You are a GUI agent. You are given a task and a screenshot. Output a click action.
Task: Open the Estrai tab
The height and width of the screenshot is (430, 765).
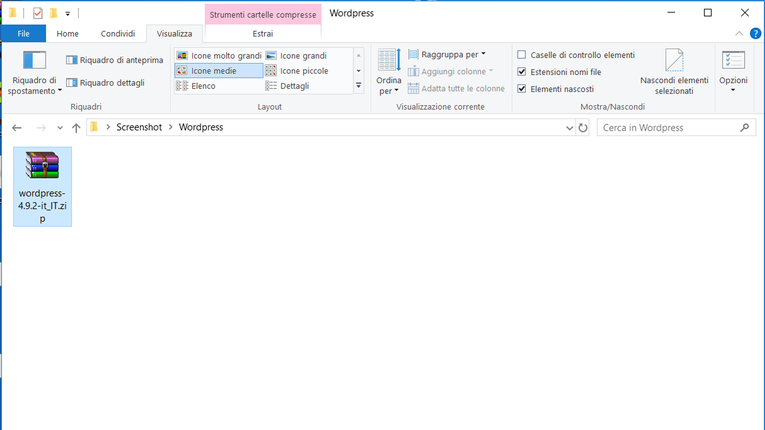coord(262,34)
